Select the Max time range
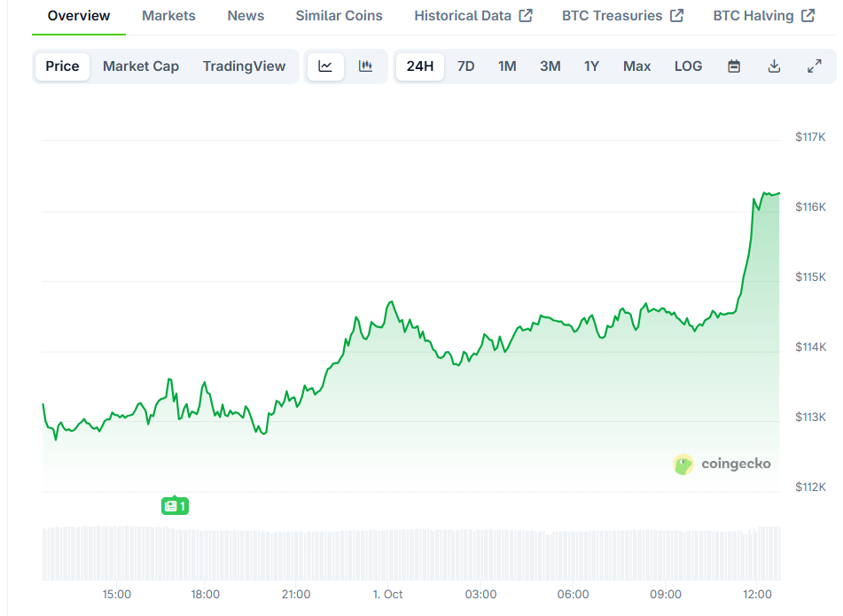This screenshot has height=616, width=843. click(x=636, y=66)
